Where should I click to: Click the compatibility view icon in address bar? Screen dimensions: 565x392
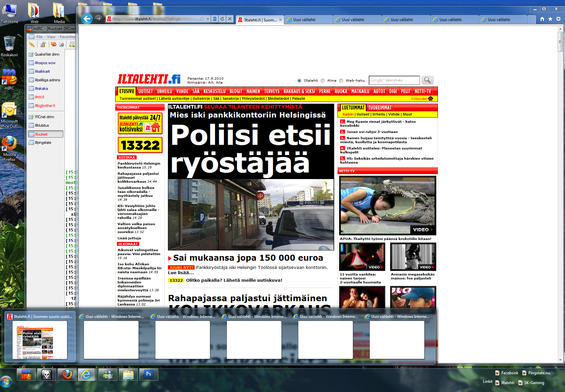pos(215,19)
